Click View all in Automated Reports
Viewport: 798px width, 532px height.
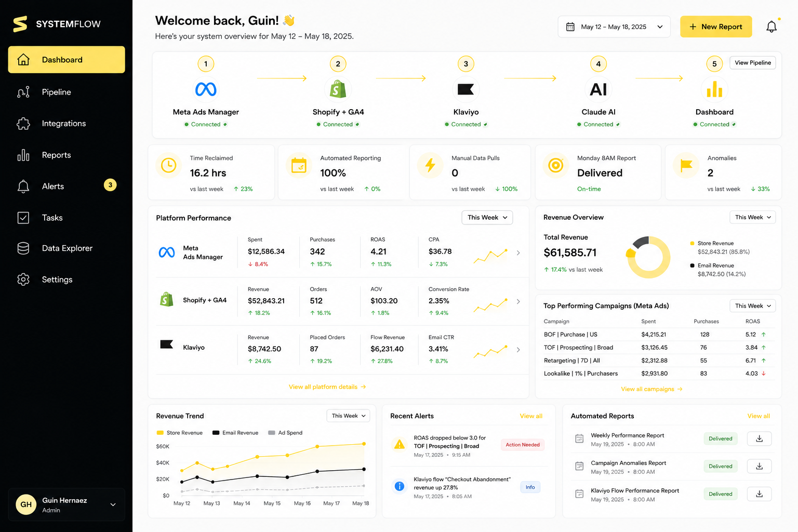tap(759, 416)
